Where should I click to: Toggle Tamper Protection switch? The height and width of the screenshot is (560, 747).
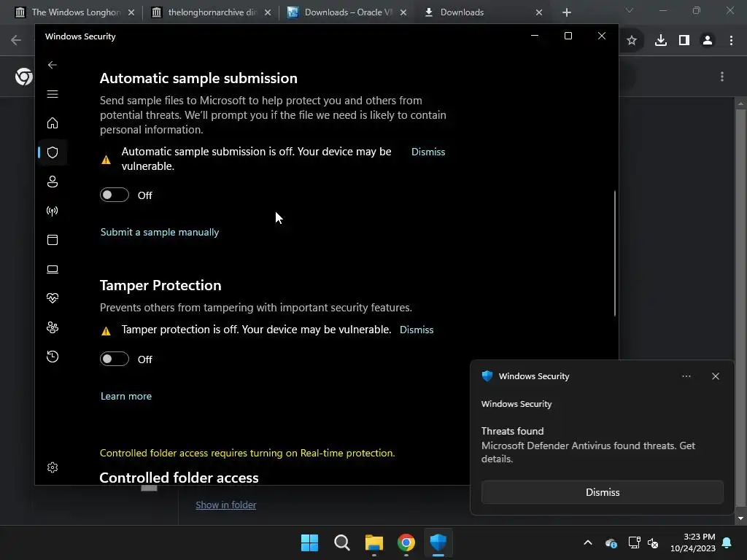click(115, 359)
